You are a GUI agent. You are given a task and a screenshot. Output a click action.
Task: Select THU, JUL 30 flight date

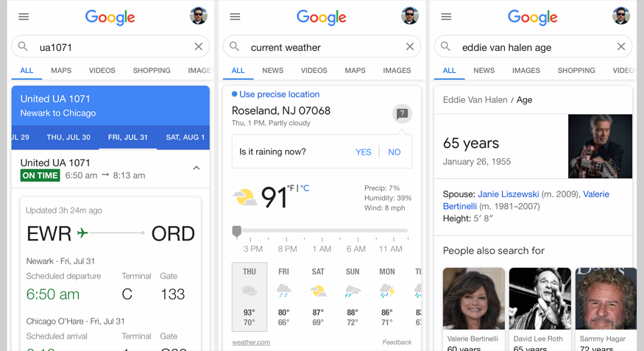[x=68, y=138]
